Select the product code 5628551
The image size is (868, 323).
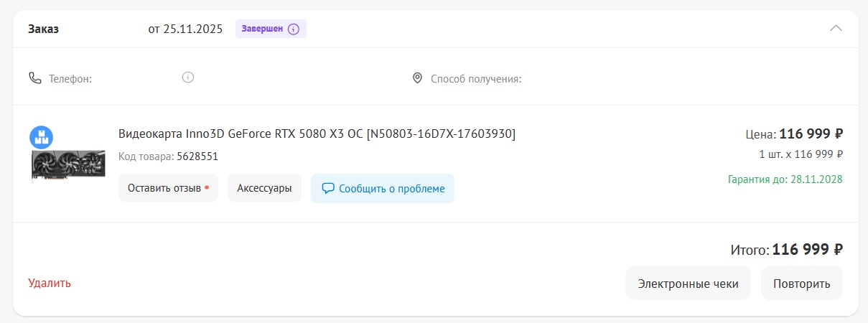point(197,156)
